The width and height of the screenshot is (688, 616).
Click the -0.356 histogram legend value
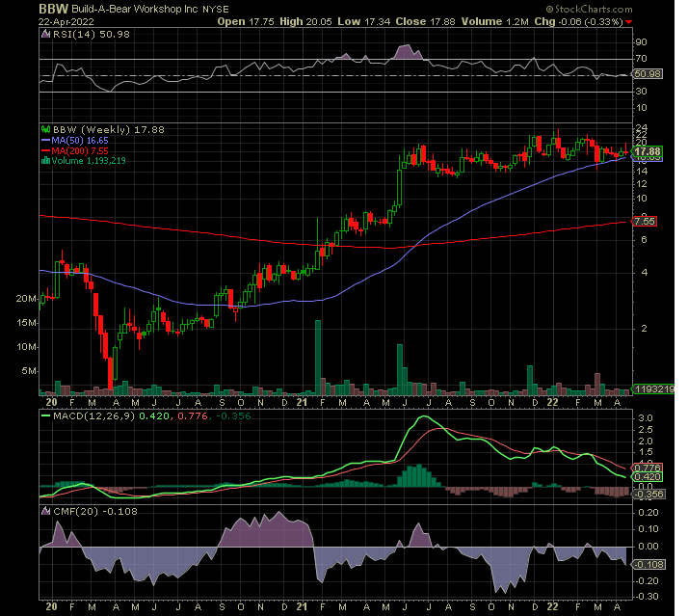coord(234,415)
